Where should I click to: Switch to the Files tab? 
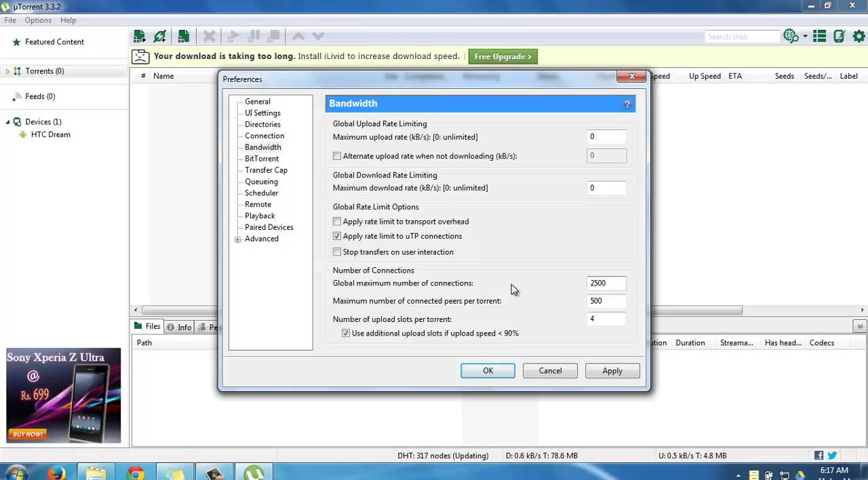click(x=147, y=327)
